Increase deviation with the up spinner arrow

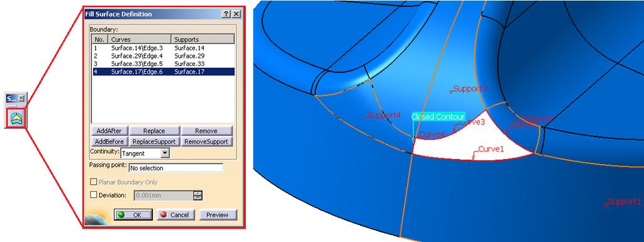coord(198,193)
